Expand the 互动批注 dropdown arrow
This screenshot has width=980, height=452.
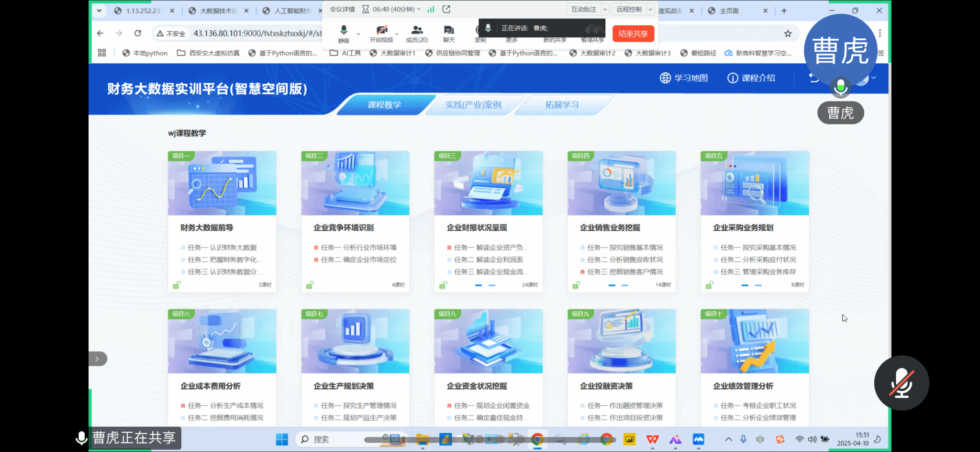pyautogui.click(x=605, y=10)
